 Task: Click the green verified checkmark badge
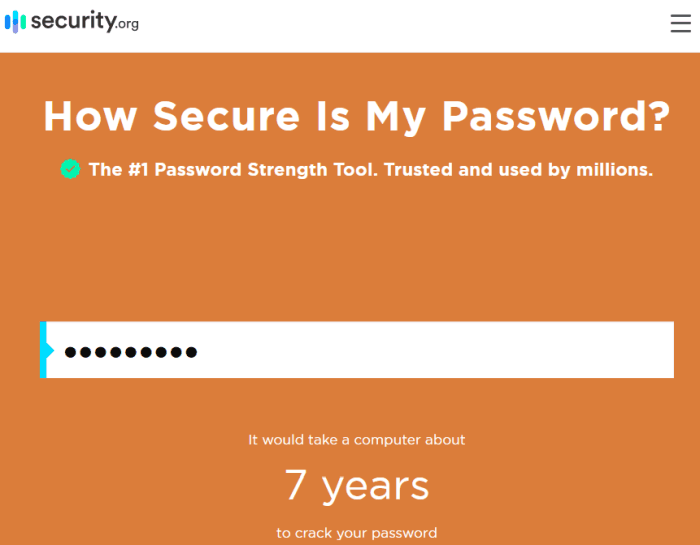(70, 169)
